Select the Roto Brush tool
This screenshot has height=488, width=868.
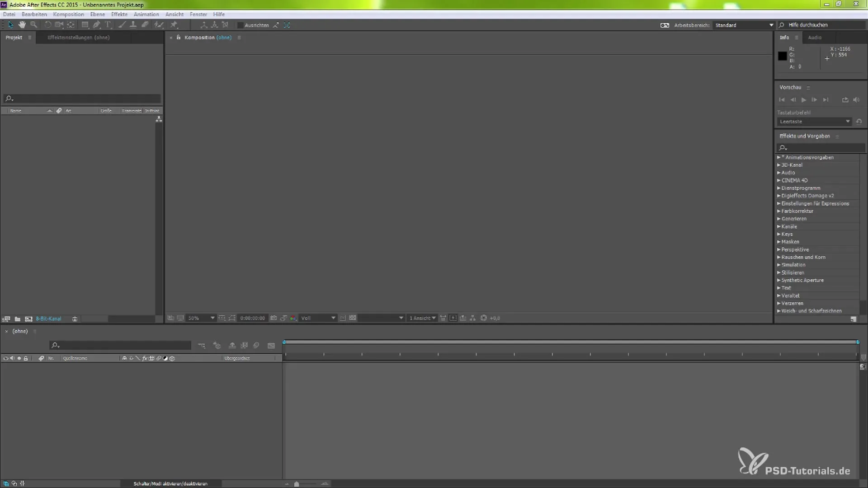pos(159,25)
